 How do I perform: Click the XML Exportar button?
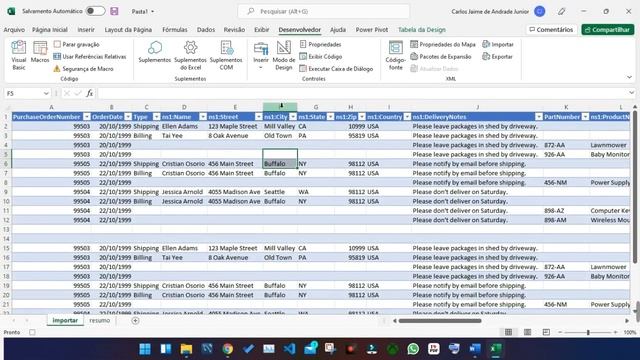coord(497,56)
